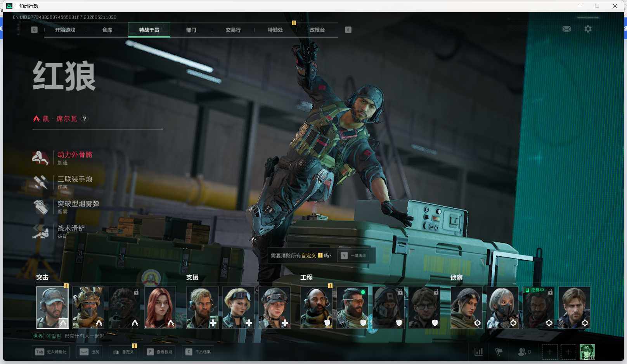The image size is (627, 364).
Task: Select the locked dark-masked assault operator
Action: click(124, 307)
